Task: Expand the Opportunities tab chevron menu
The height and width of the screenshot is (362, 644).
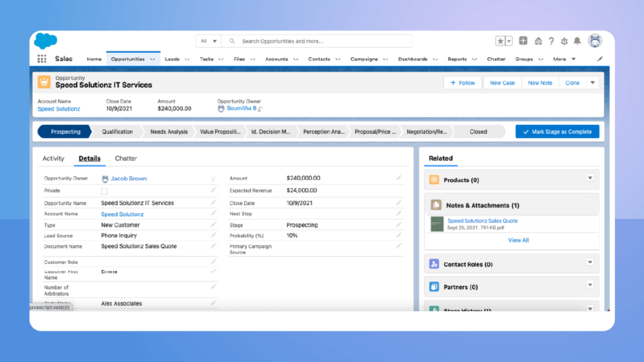Action: [x=153, y=59]
